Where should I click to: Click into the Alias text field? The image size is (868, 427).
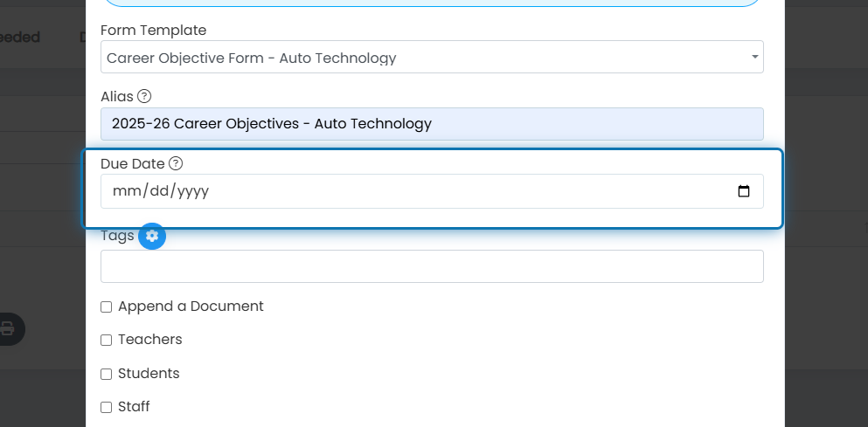(x=432, y=124)
